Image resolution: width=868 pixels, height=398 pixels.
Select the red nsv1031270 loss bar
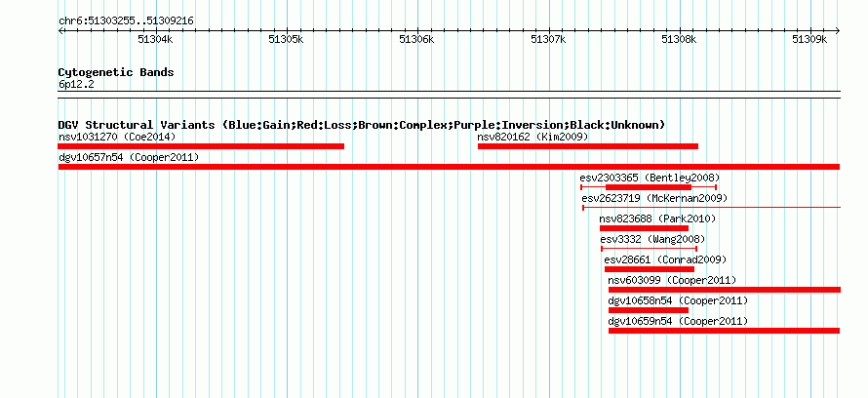click(201, 146)
